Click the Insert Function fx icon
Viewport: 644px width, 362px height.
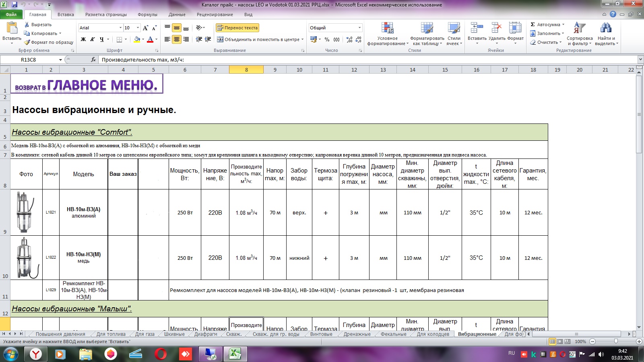tap(93, 60)
